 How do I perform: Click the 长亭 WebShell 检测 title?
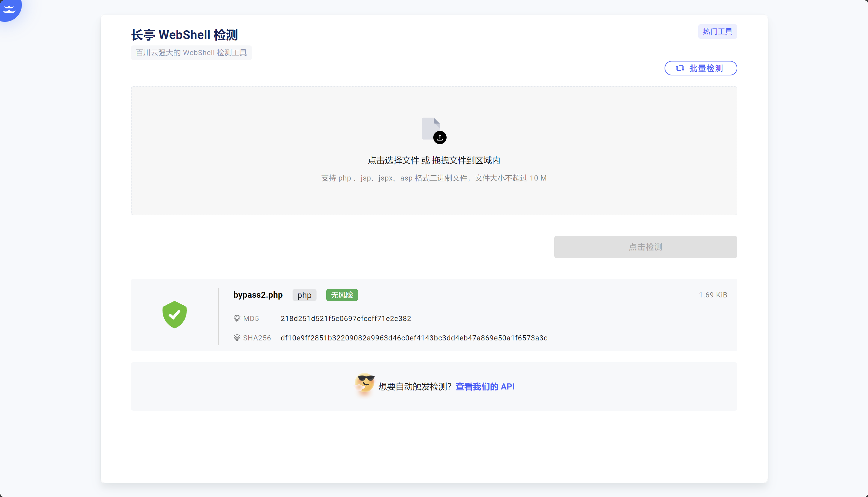184,35
